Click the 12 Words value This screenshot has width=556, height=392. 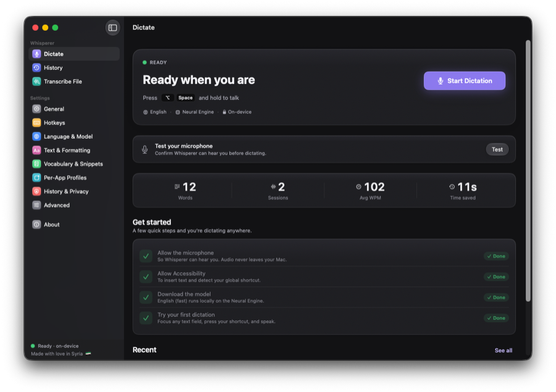coord(189,187)
